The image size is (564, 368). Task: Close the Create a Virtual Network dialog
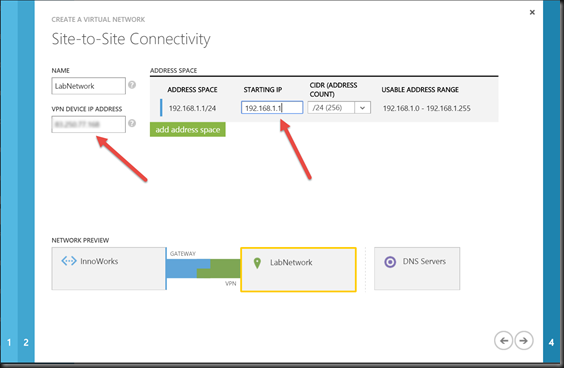tap(532, 12)
